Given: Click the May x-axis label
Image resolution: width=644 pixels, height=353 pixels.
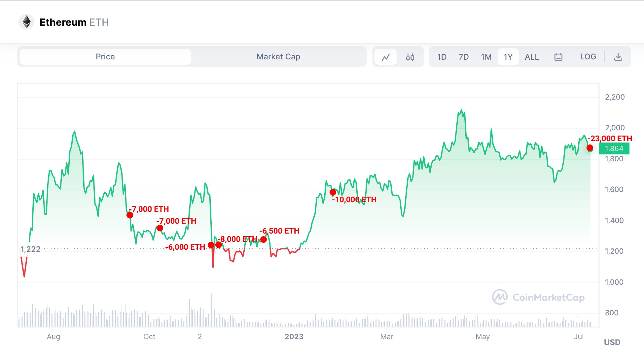Looking at the screenshot, I should [x=483, y=337].
